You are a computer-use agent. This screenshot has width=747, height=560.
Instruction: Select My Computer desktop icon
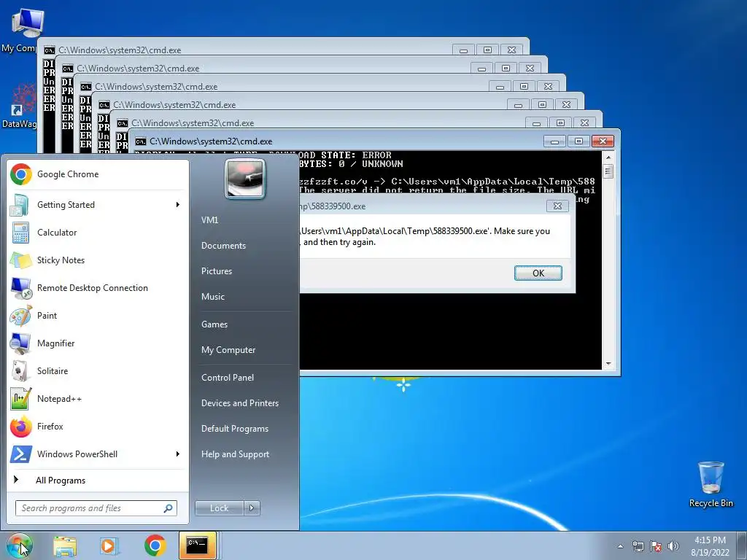point(22,29)
